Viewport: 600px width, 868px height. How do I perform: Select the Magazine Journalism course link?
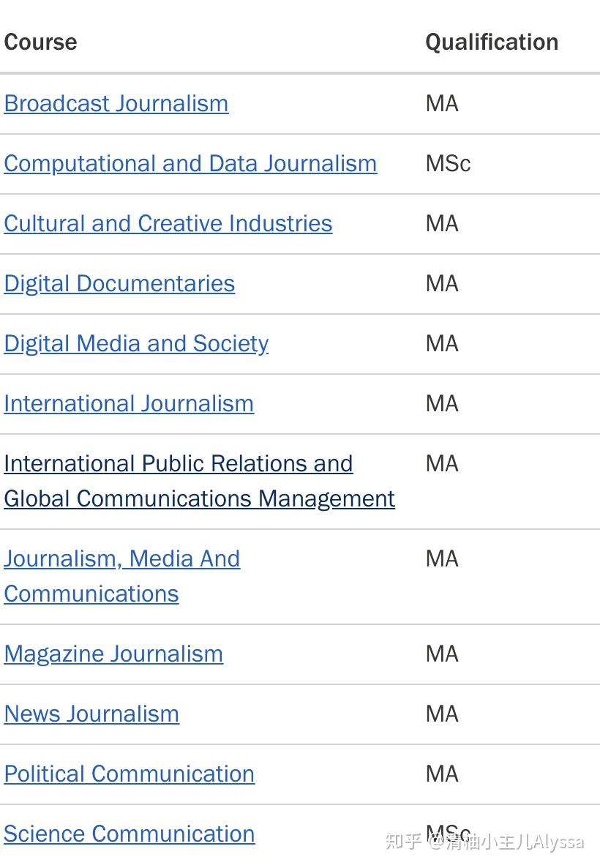coord(113,654)
